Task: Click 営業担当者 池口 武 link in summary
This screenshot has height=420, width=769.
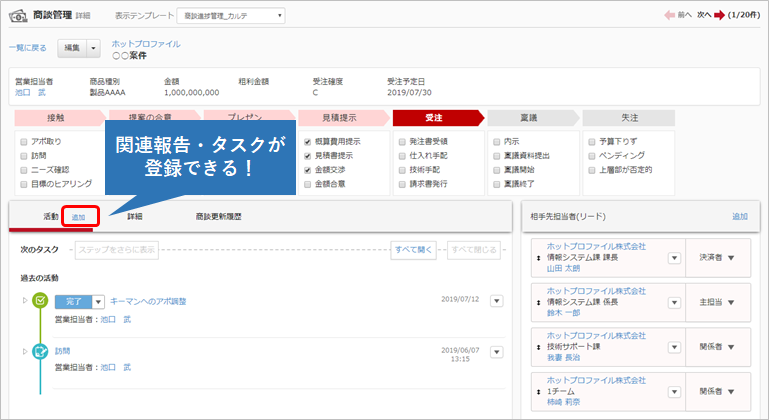Action: [x=30, y=92]
